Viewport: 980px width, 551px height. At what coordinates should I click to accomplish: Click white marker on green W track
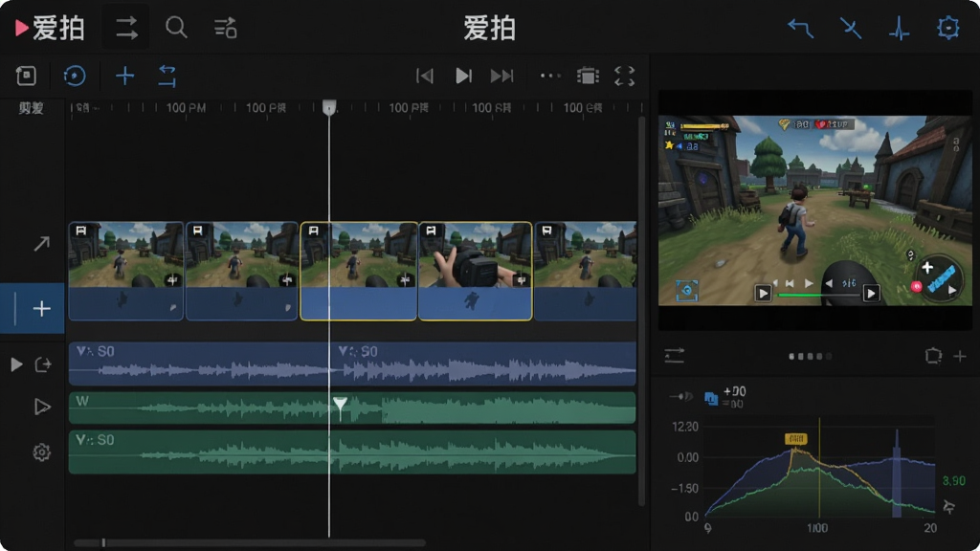click(340, 407)
